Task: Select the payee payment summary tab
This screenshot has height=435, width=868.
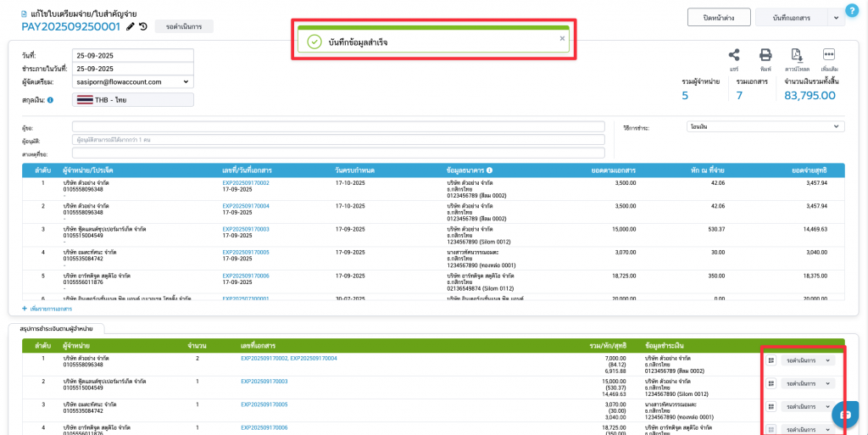Action: 56,328
